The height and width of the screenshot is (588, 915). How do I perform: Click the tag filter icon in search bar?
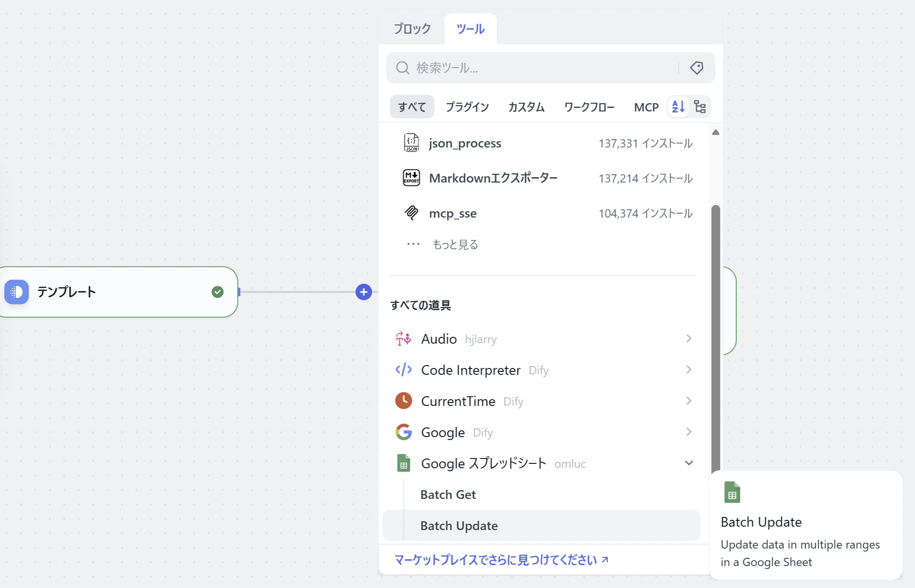[696, 68]
